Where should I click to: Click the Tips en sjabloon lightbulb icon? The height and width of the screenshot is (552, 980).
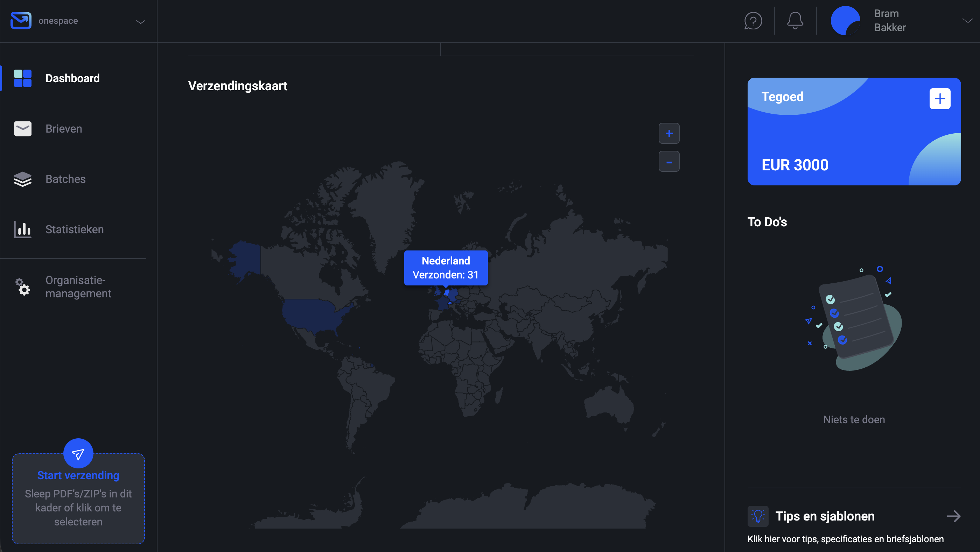pyautogui.click(x=758, y=516)
